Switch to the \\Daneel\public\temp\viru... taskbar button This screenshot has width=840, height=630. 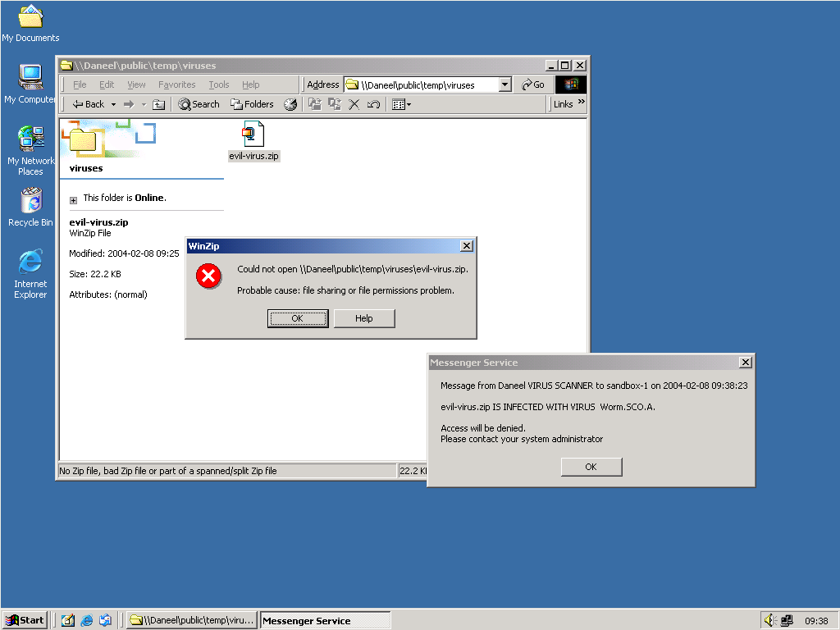coord(192,620)
